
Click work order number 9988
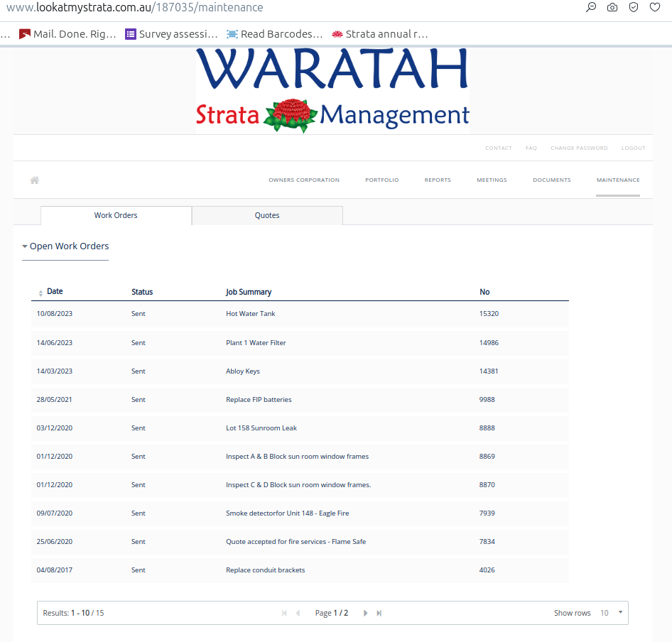pos(487,399)
